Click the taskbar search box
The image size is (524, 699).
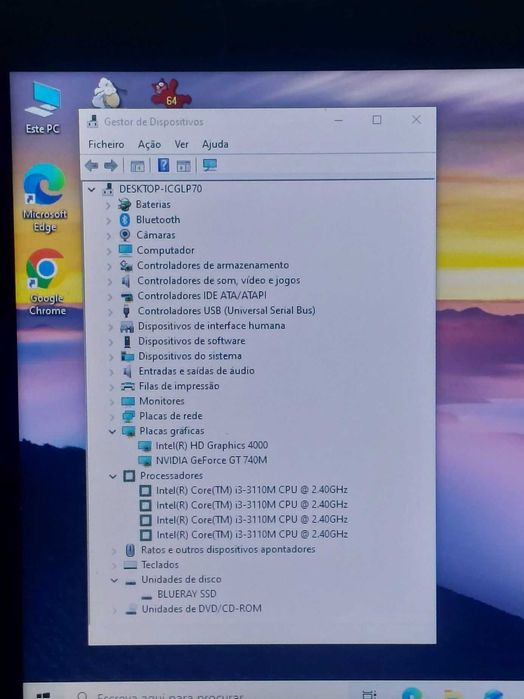coord(212,694)
